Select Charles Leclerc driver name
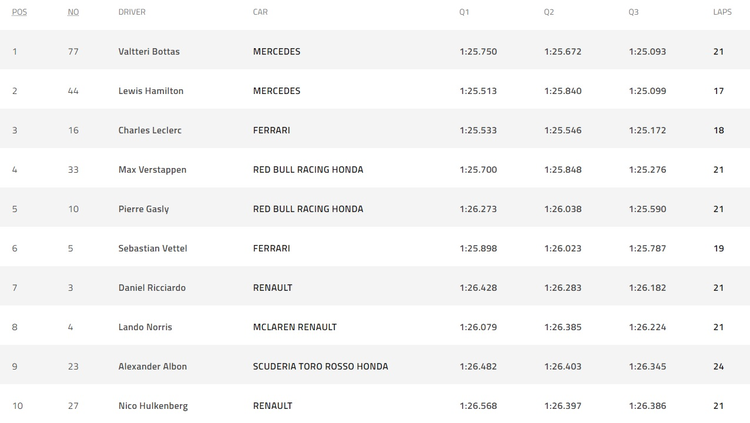The image size is (750, 423). click(x=150, y=130)
